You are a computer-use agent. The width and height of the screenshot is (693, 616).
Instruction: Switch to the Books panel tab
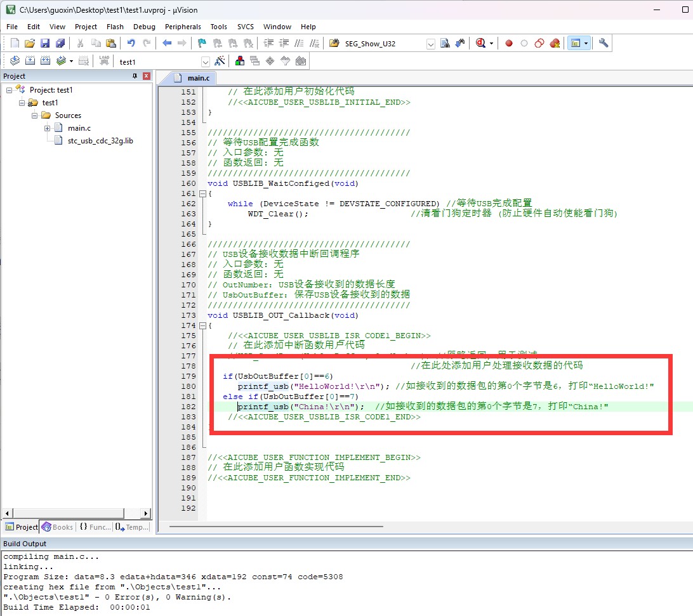[58, 527]
